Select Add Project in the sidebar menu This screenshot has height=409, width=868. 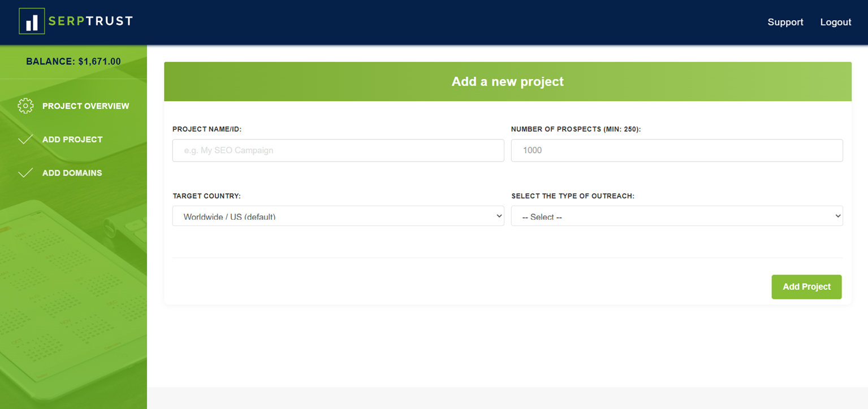point(72,139)
